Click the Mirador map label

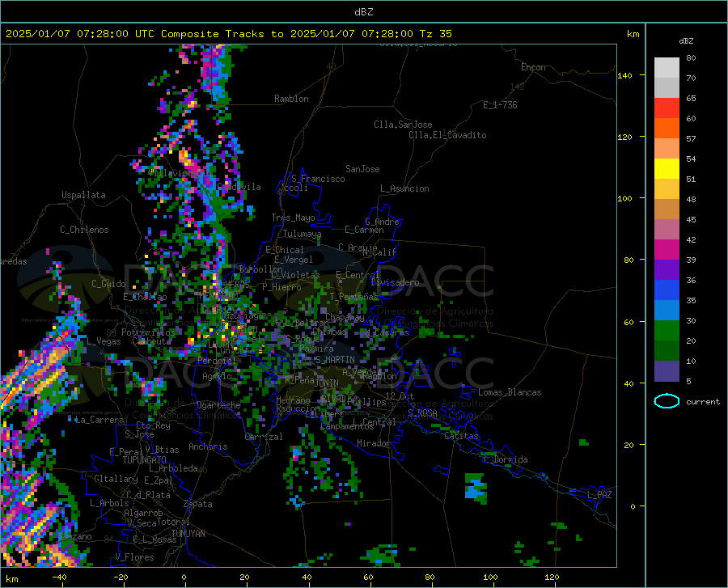[x=374, y=443]
